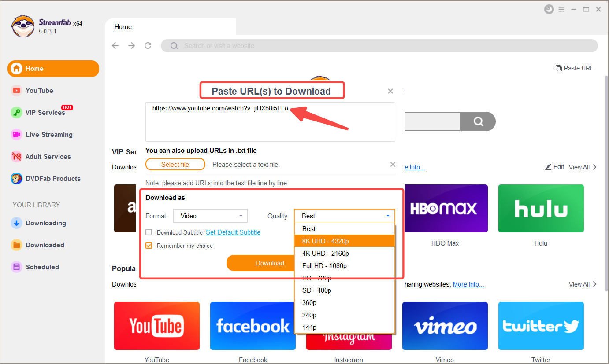Open the Scheduled library section
This screenshot has width=609, height=364.
[x=42, y=267]
